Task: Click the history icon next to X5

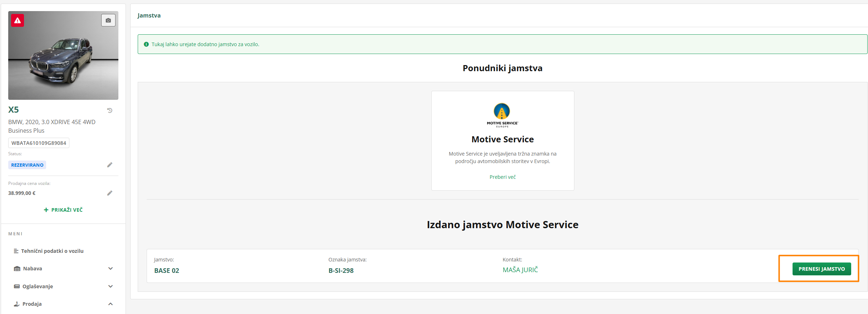Action: (110, 111)
